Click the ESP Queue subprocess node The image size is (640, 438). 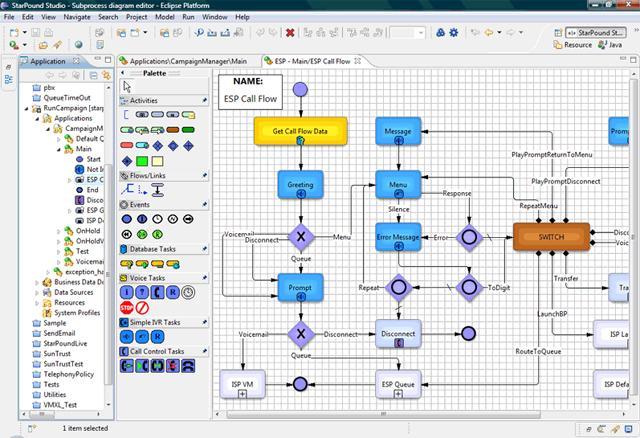[x=398, y=384]
